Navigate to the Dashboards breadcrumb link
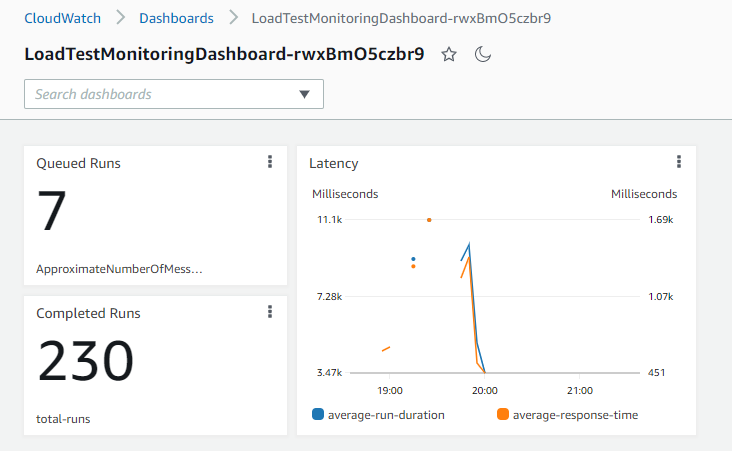 [x=176, y=18]
